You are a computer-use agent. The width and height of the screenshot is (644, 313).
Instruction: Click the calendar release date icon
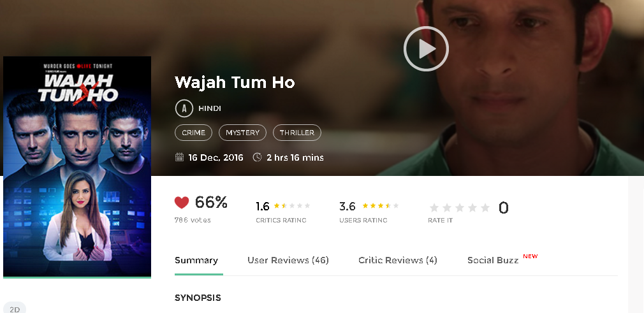[179, 157]
